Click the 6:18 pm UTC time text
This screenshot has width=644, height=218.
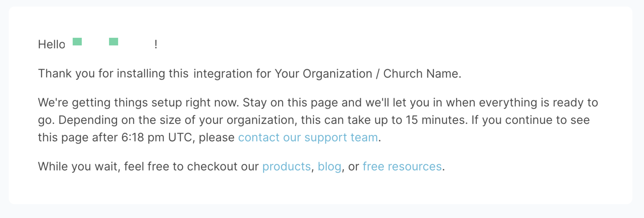click(156, 137)
